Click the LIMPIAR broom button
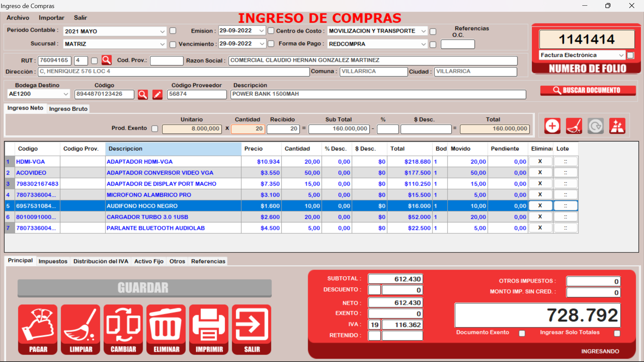This screenshot has width=644, height=362. pos(80,329)
